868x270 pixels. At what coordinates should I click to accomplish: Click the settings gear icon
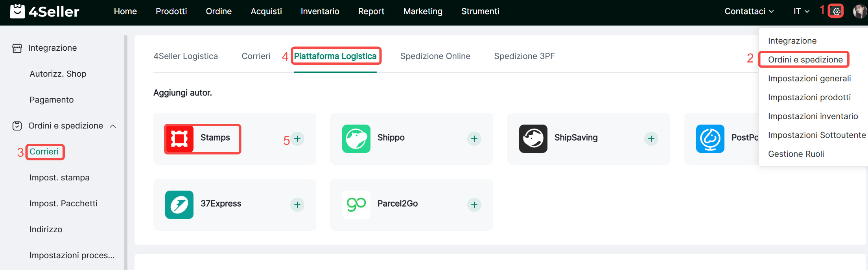837,11
